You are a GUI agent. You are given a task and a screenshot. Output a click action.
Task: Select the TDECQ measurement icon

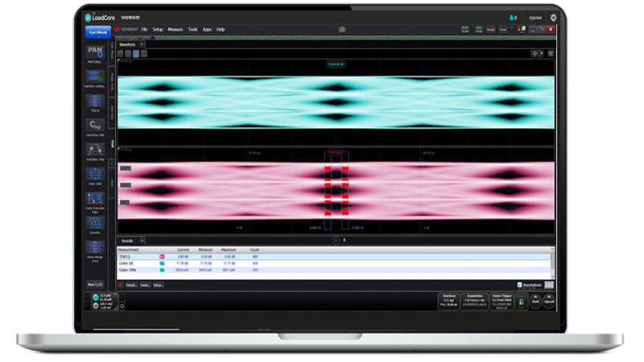click(95, 101)
